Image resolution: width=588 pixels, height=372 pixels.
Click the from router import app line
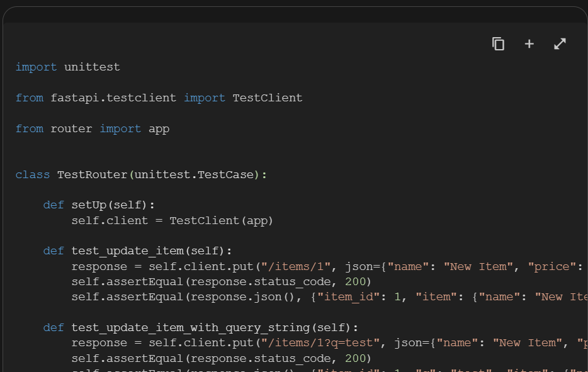pos(92,128)
